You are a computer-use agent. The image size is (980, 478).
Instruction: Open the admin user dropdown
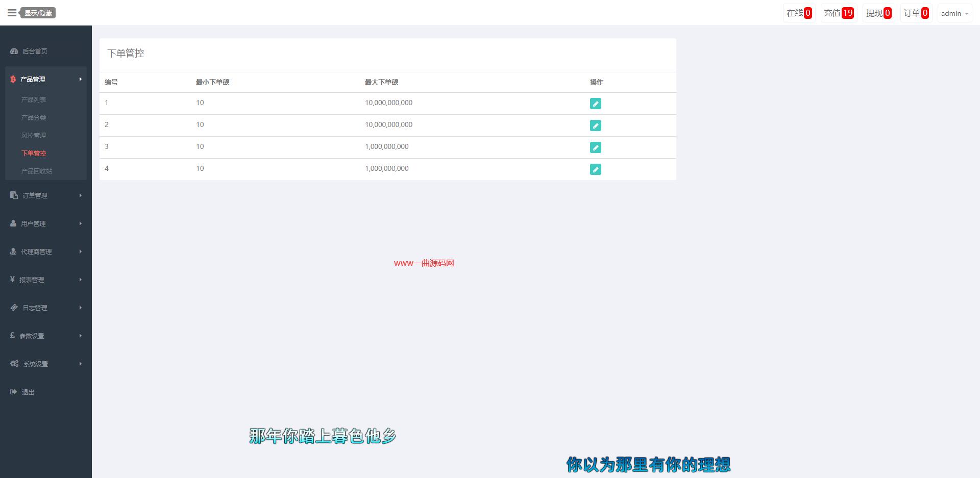[954, 13]
